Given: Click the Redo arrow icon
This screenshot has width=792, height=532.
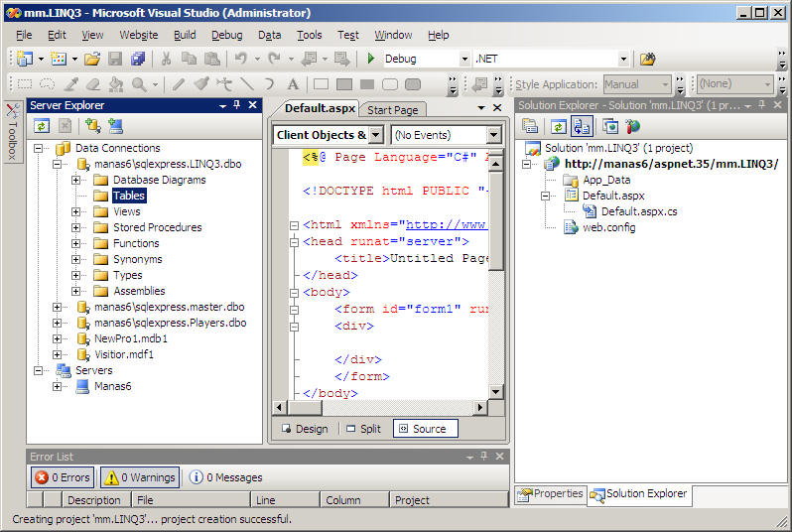Looking at the screenshot, I should click(274, 59).
